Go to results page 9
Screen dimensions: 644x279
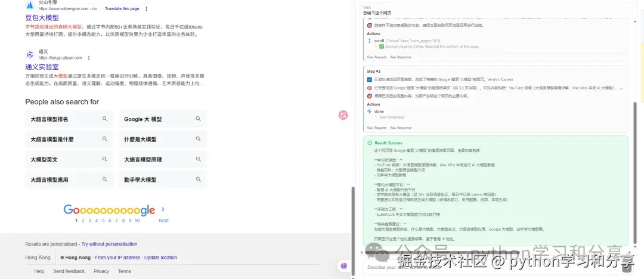tap(130, 221)
